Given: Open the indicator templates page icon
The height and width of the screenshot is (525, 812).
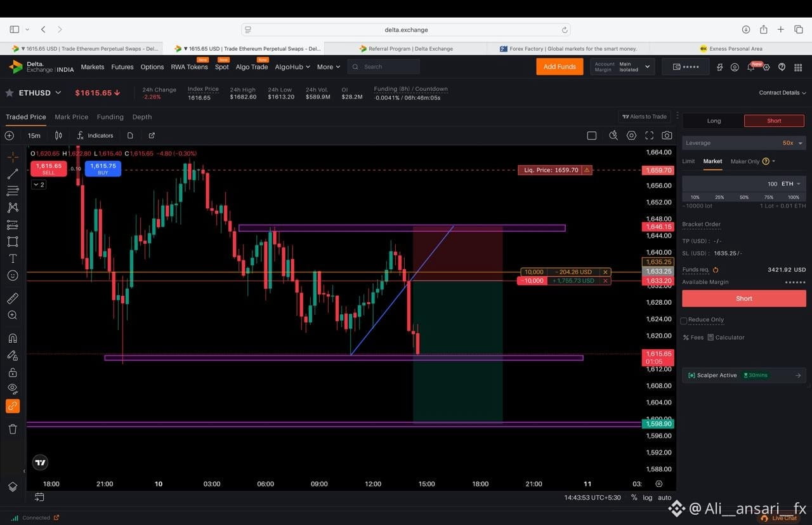Looking at the screenshot, I should (x=130, y=135).
